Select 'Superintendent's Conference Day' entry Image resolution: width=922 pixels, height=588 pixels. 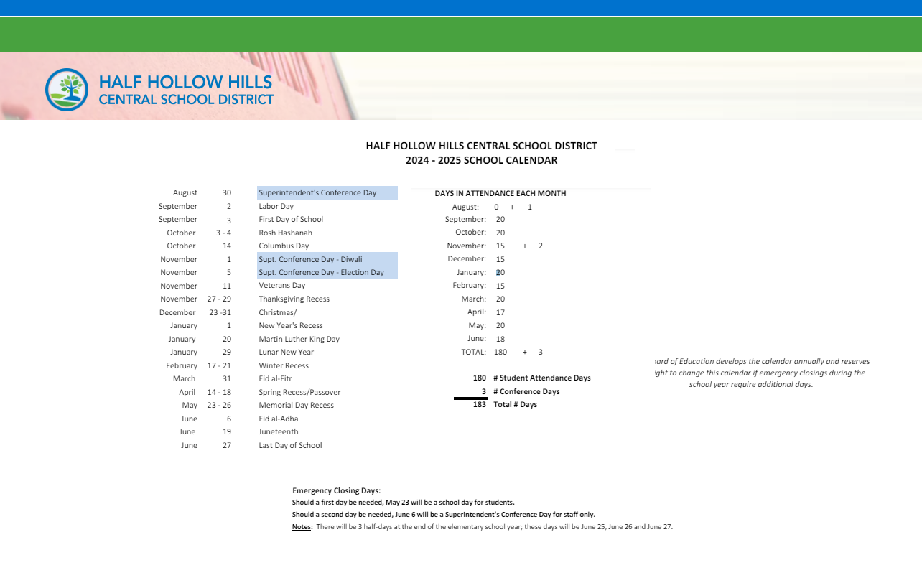click(x=327, y=193)
